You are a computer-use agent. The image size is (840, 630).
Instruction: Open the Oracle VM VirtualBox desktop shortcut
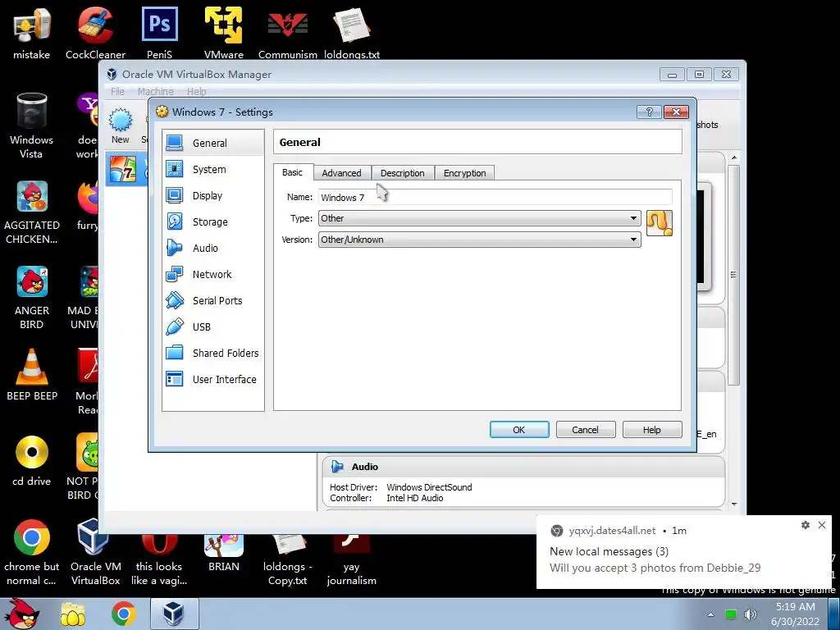point(95,552)
